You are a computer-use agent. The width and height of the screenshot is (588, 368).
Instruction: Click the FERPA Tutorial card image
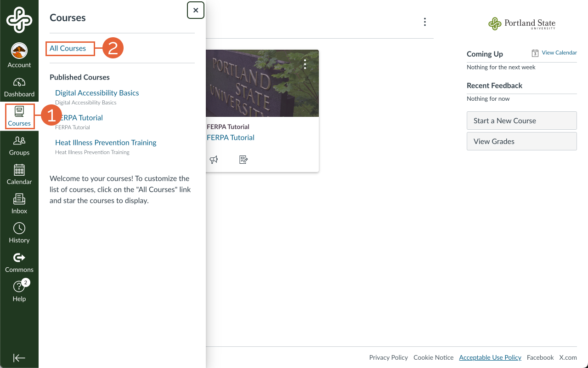pos(262,83)
